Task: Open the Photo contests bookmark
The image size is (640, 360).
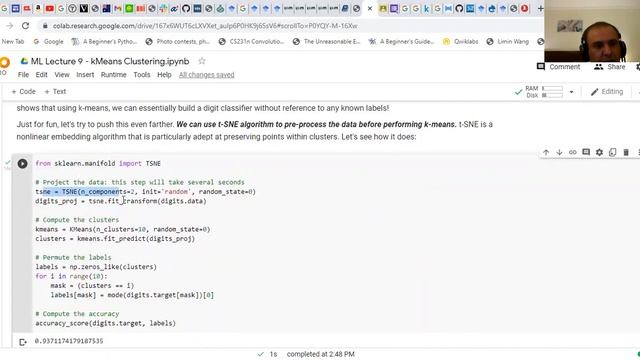Action: coord(178,41)
